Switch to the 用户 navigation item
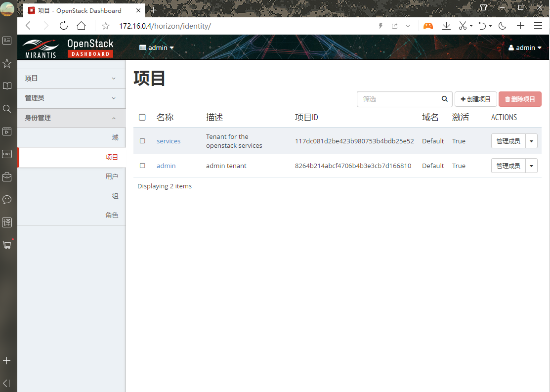The image size is (550, 392). click(x=112, y=176)
